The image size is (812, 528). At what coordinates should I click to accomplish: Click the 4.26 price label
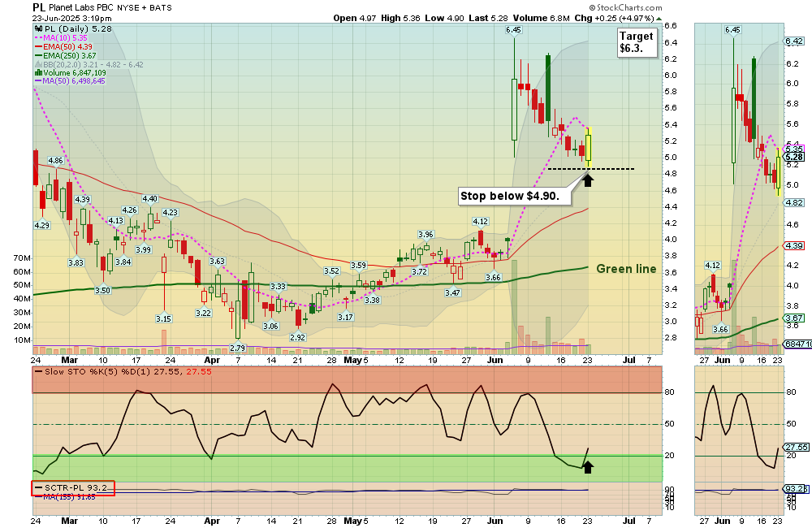point(129,210)
